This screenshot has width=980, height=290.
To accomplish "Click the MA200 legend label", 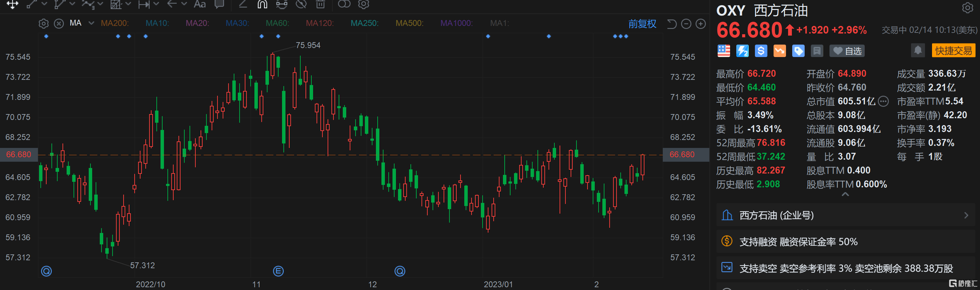I will [x=115, y=23].
